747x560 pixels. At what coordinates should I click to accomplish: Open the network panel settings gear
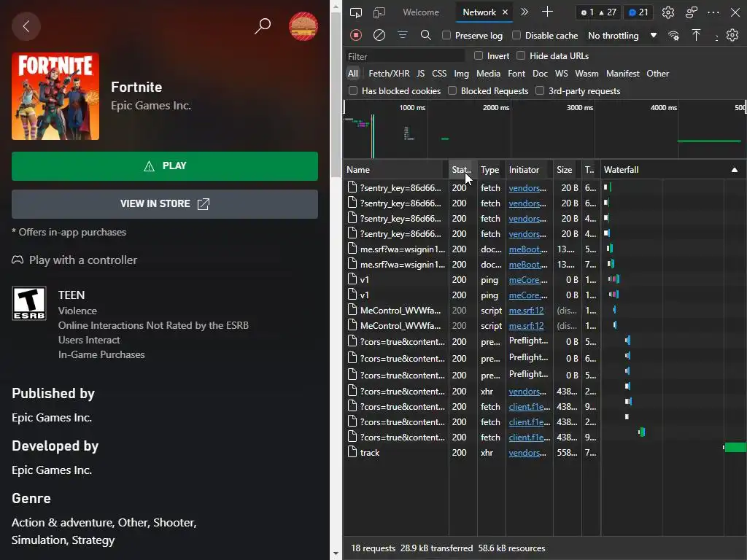732,35
